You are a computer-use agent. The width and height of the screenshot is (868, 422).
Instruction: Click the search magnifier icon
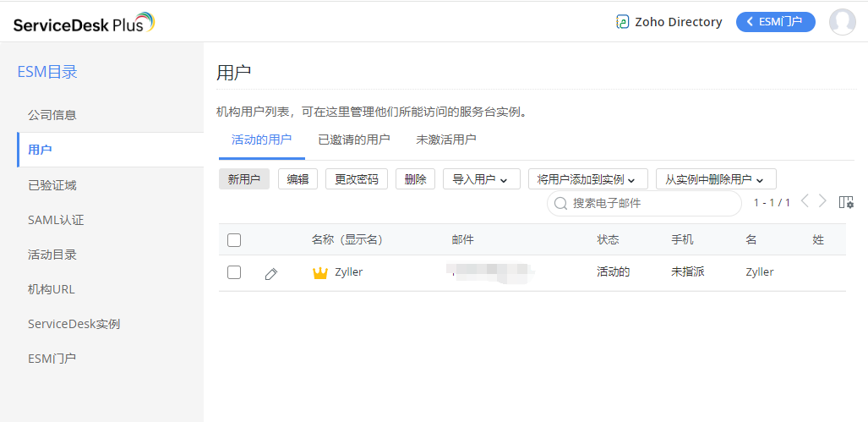point(561,203)
